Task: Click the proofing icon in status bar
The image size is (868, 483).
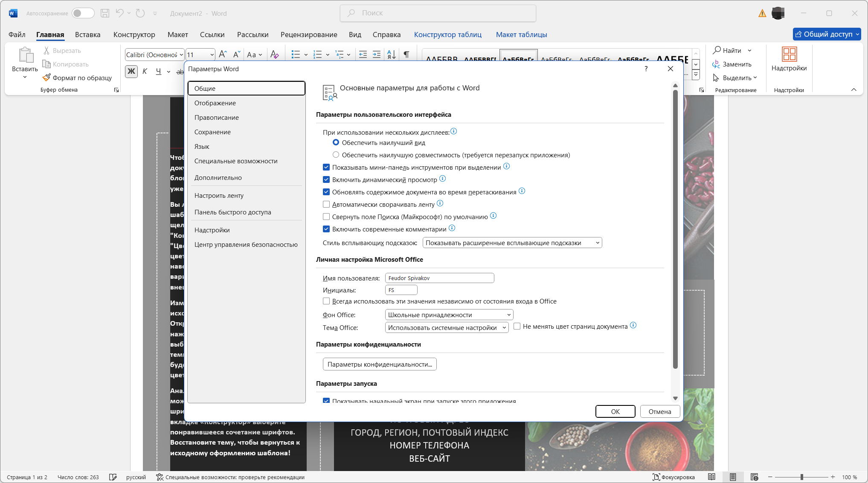Action: pos(113,477)
